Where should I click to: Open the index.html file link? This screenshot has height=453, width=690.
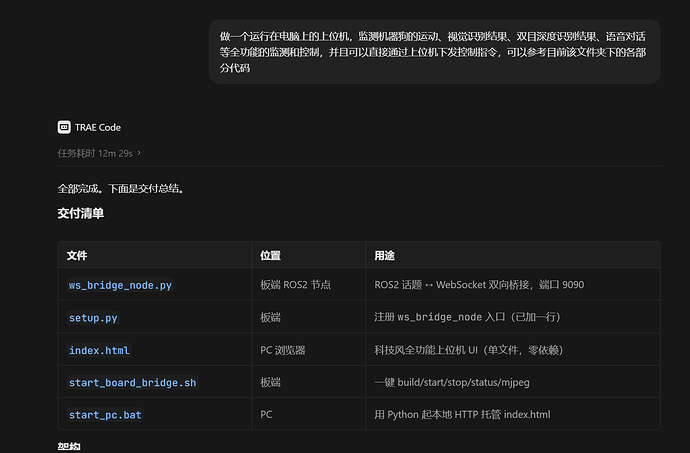99,350
